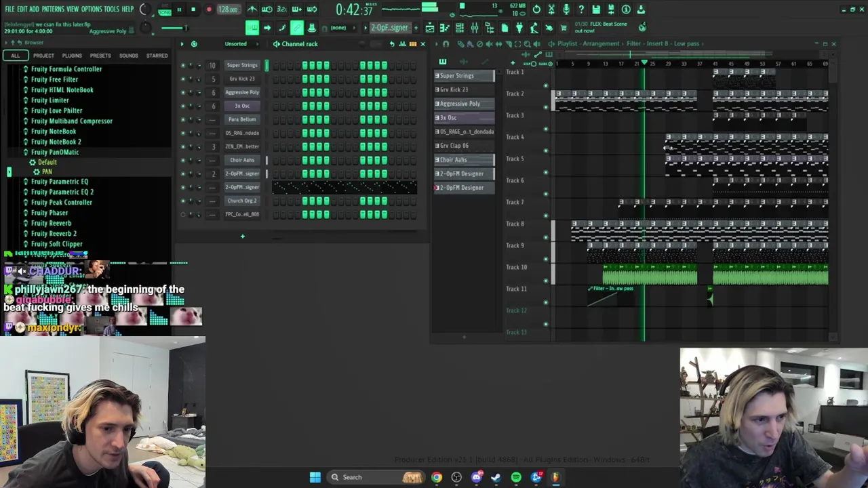
Task: Click the Church Org.2 channel button
Action: pyautogui.click(x=242, y=201)
